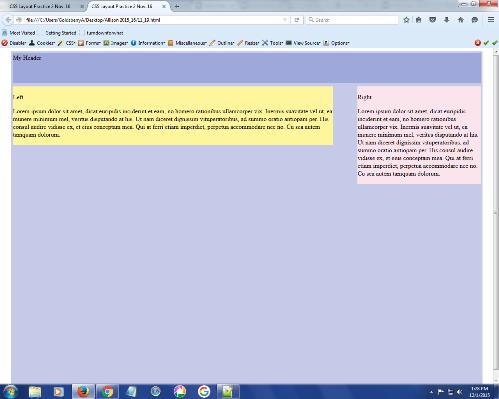Go to Firefox Home icon
The height and width of the screenshot is (399, 499).
tap(461, 20)
